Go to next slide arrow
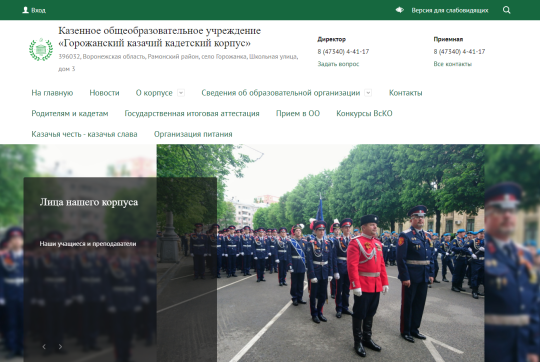This screenshot has width=540, height=362. tap(60, 347)
